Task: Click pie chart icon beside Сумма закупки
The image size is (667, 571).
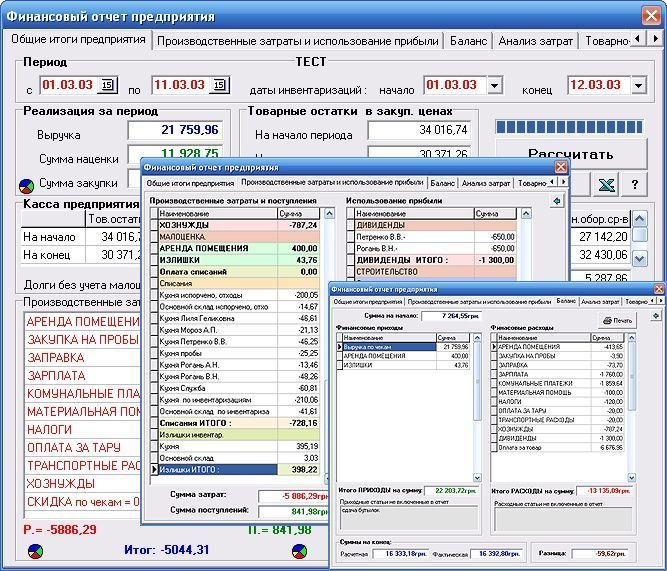Action: click(26, 186)
